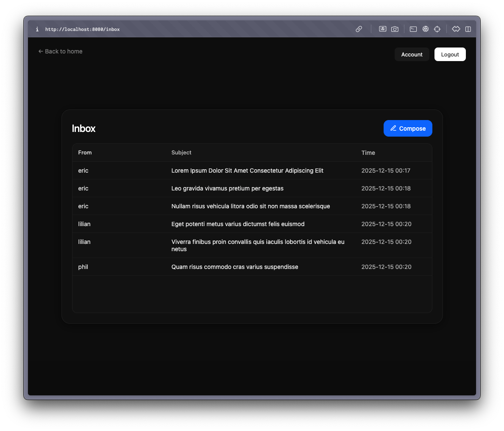The image size is (504, 431).
Task: Open the Compose window
Action: click(408, 128)
